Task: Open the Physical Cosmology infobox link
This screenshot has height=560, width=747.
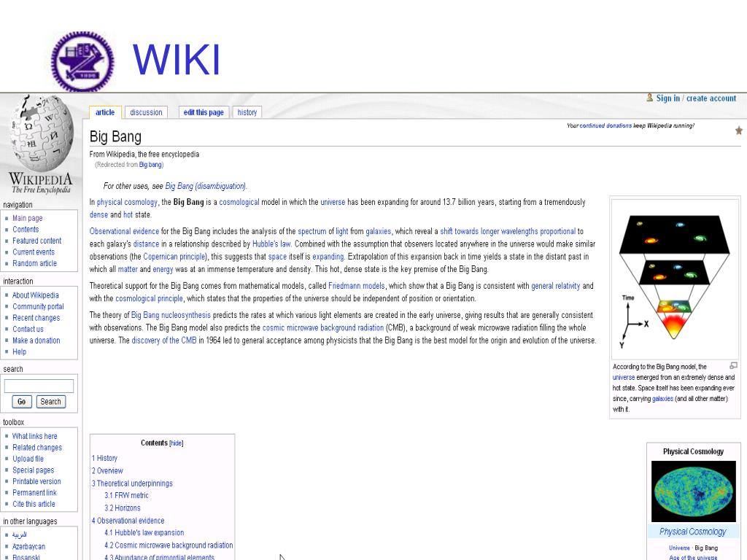Action: (693, 532)
